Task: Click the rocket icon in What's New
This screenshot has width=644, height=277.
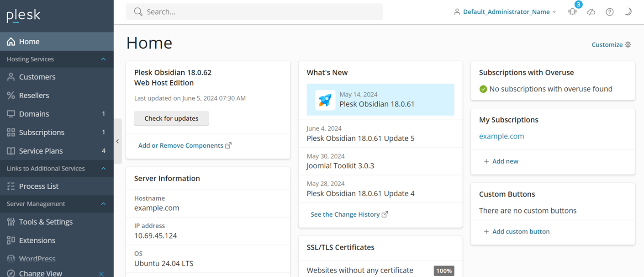Action: [325, 100]
